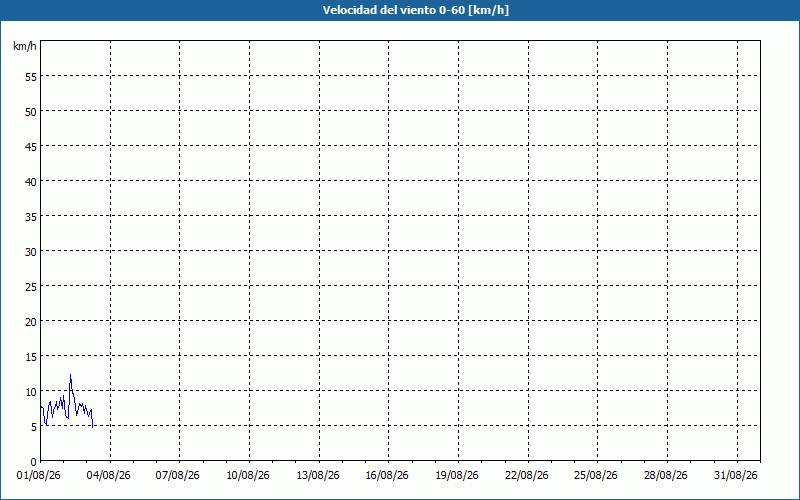Click the date label '16/08/26'
Image resolution: width=800 pixels, height=500 pixels.
[x=387, y=476]
